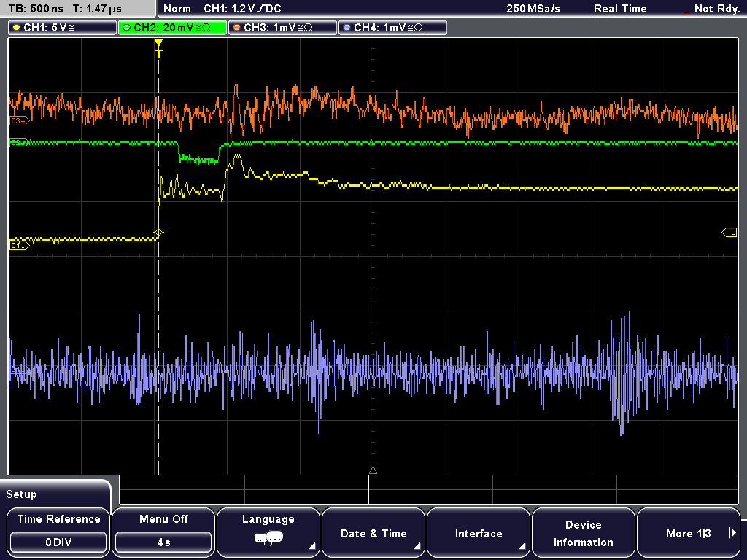Click the T: 1.47 µs trigger position readout
Viewport: 747px width, 560px height.
(x=97, y=9)
